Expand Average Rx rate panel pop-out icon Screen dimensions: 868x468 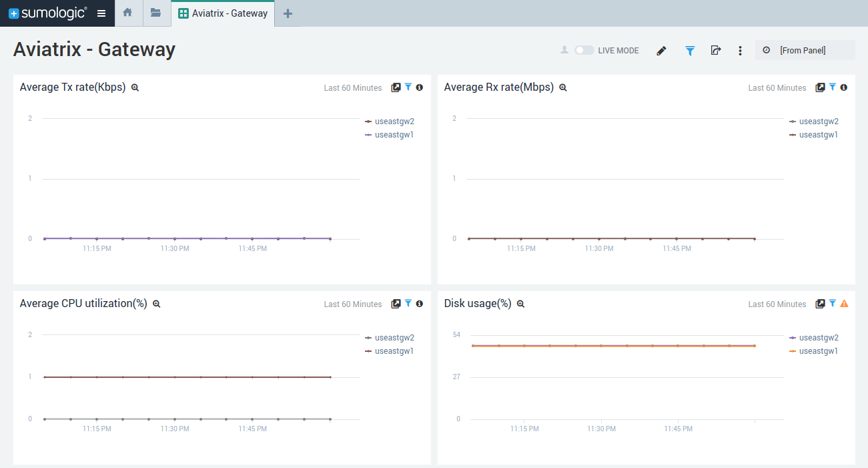click(x=820, y=87)
